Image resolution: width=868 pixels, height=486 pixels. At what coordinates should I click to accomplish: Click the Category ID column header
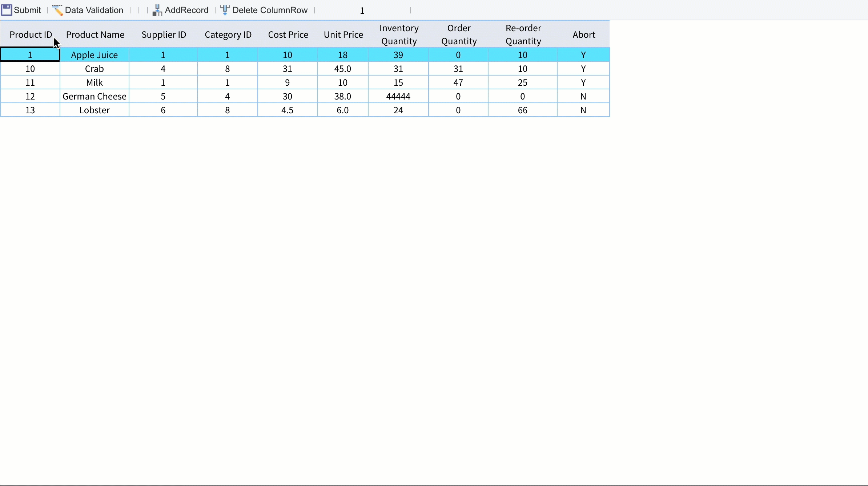(228, 35)
